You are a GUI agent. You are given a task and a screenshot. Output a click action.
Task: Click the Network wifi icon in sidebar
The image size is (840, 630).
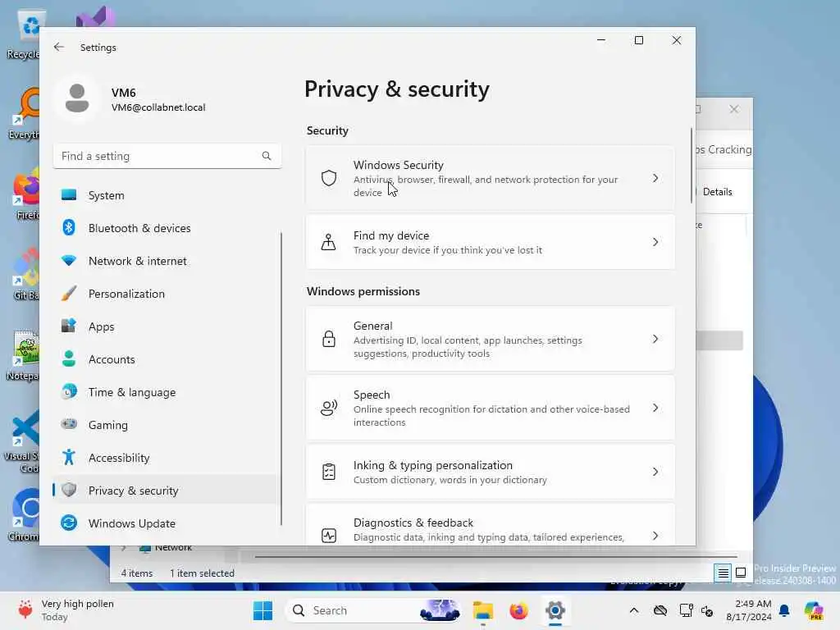(69, 261)
